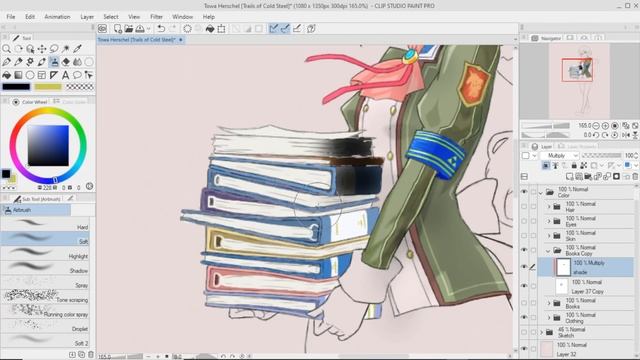Expand the Sketch layer folder

coord(542,333)
